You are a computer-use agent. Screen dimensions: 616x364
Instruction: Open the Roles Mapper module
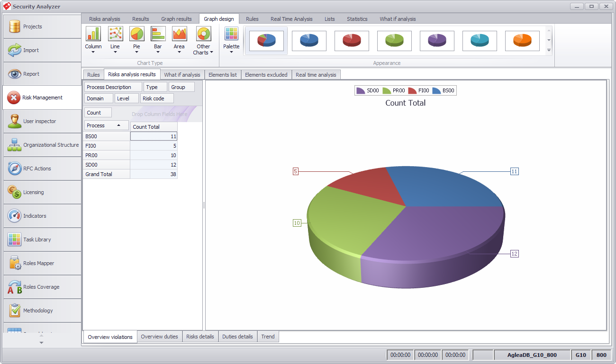[42, 263]
